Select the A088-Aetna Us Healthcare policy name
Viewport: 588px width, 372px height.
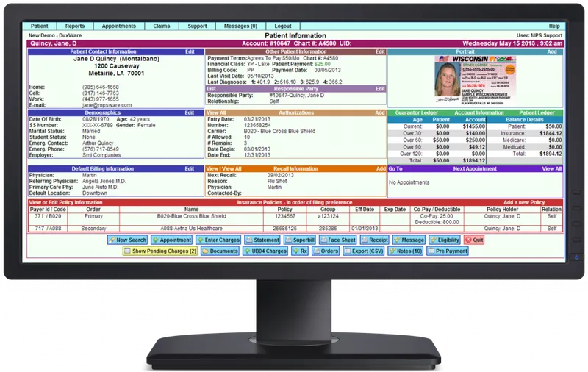191,229
